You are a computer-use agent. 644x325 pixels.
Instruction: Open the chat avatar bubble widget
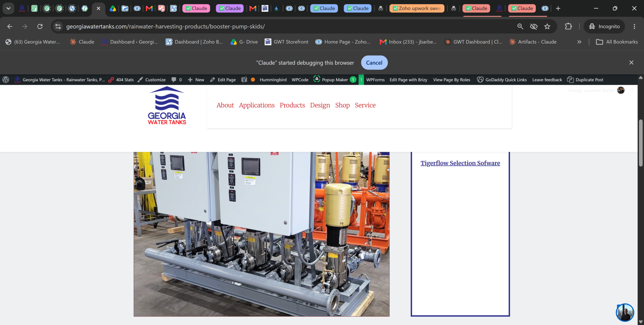625,312
